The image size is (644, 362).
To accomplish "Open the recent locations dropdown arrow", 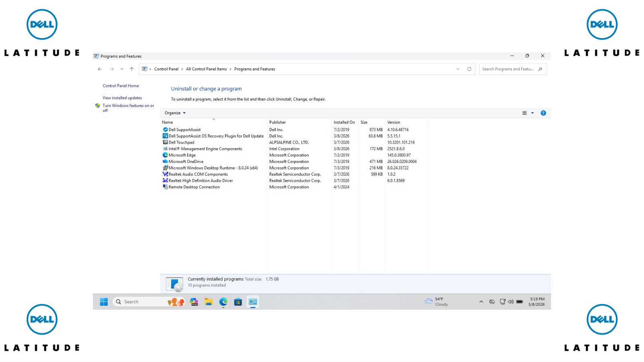I will [122, 69].
